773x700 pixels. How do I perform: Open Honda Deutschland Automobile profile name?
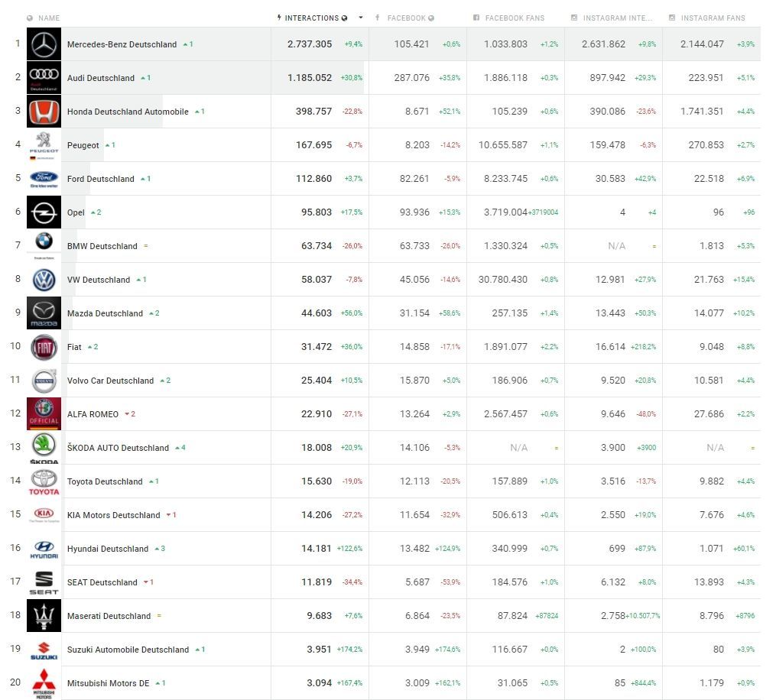pos(128,112)
